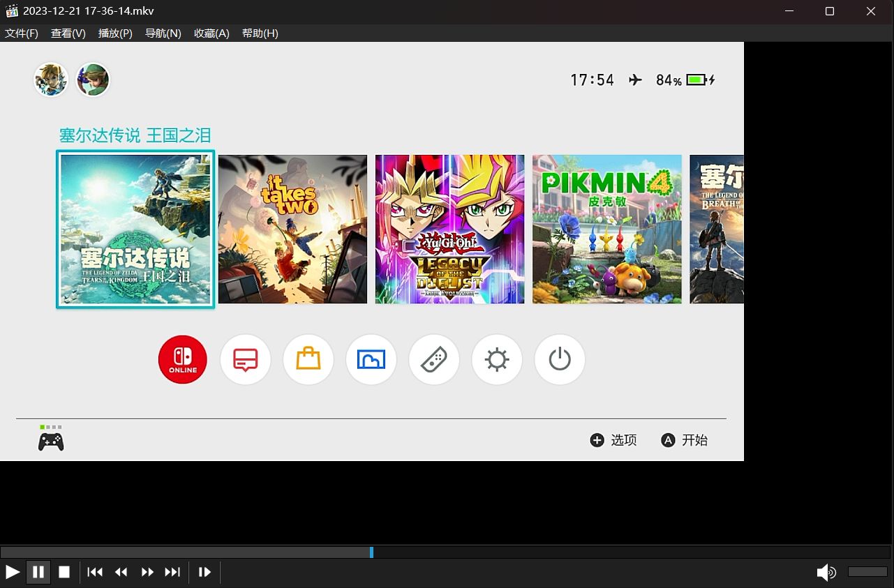
Task: Click the Stop button
Action: click(x=64, y=572)
